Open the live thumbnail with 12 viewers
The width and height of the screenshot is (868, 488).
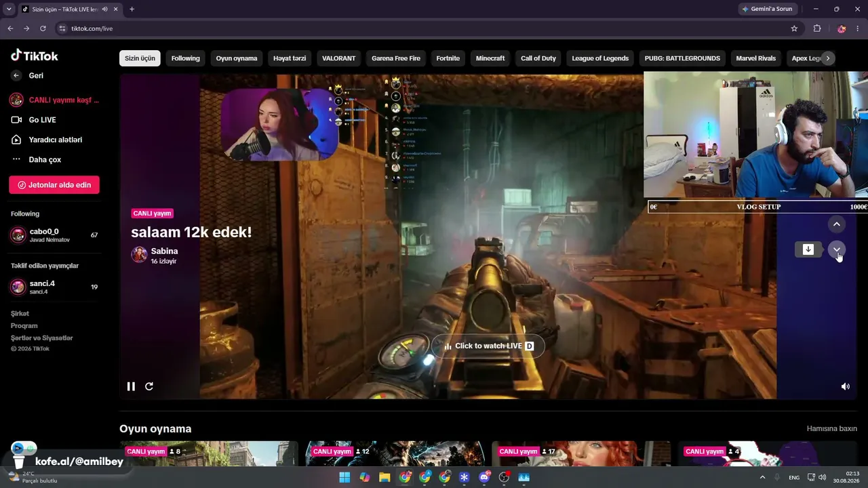click(x=395, y=454)
